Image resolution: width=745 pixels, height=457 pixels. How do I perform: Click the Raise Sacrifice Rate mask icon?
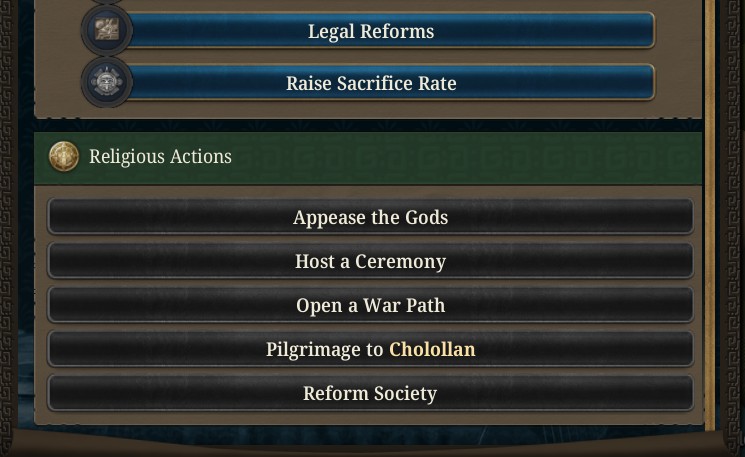(107, 82)
